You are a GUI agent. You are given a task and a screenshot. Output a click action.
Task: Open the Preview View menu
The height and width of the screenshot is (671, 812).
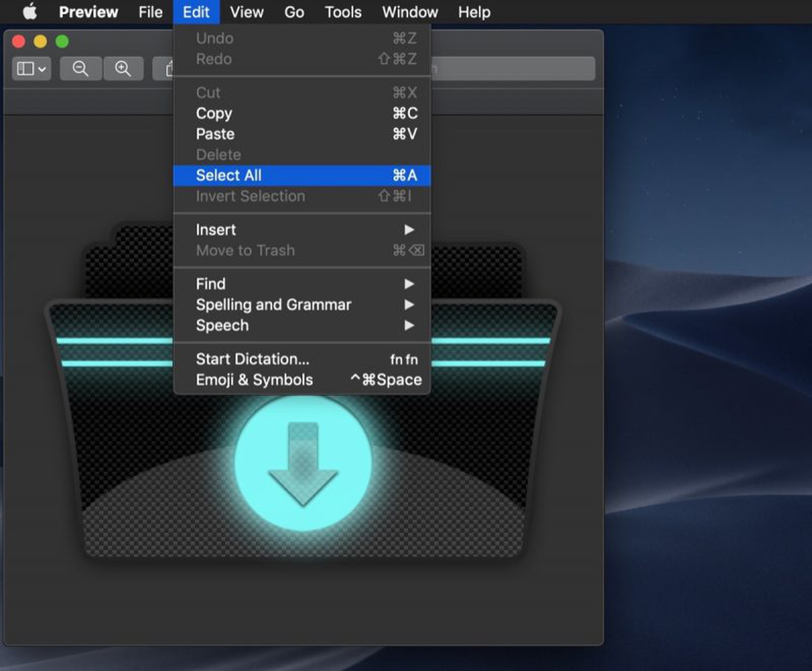pos(247,12)
